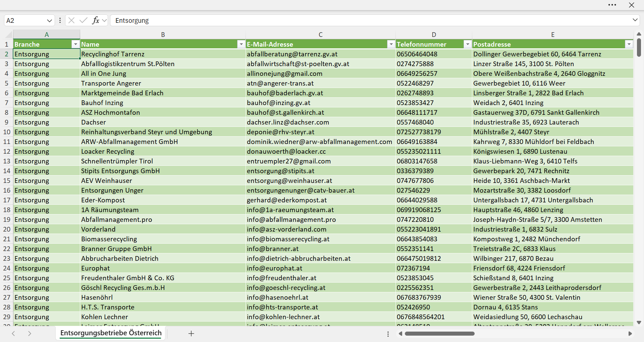
Task: Select cell Eder-Kompost
Action: 163,200
